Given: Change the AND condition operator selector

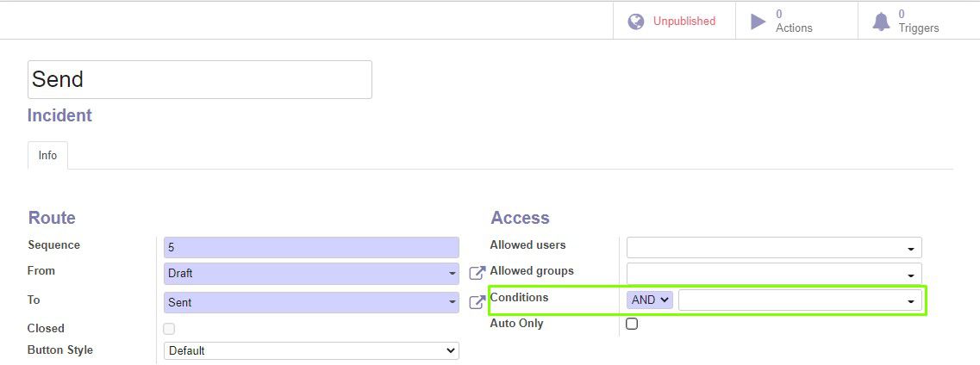Looking at the screenshot, I should [x=649, y=300].
